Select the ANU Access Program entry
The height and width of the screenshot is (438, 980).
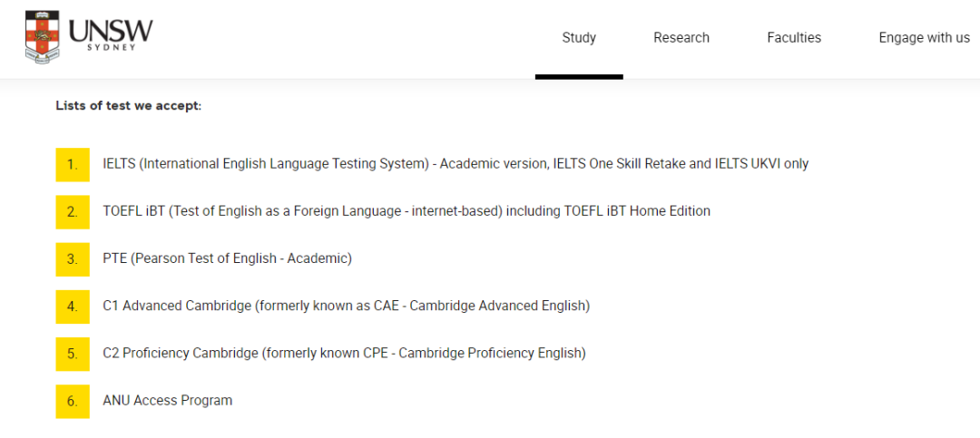click(168, 400)
